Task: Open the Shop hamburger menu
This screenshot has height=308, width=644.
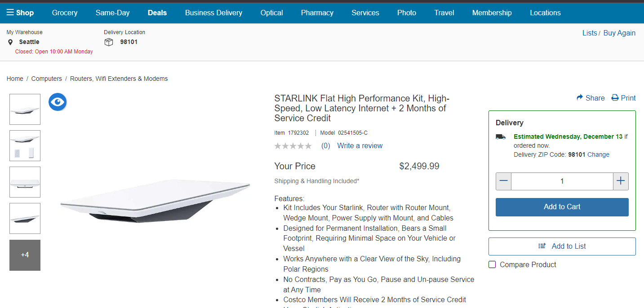Action: coord(20,13)
